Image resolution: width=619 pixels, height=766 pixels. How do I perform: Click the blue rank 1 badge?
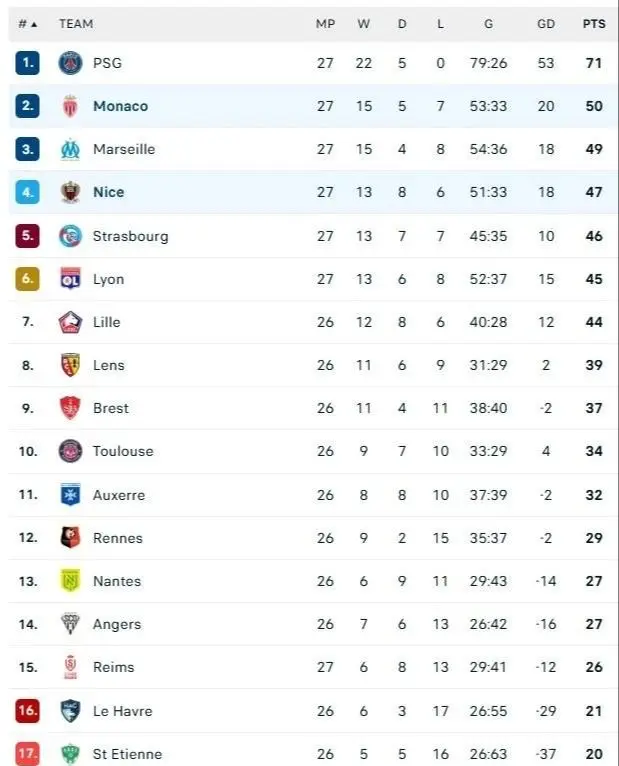[28, 63]
